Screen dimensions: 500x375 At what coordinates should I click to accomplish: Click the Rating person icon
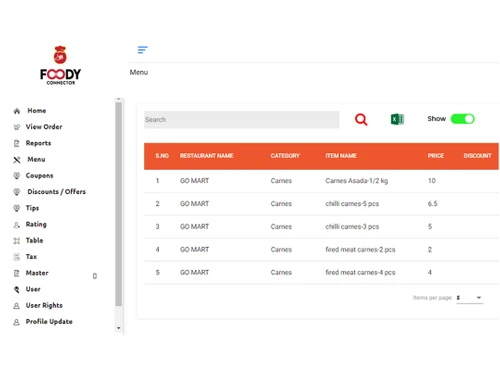(x=17, y=225)
